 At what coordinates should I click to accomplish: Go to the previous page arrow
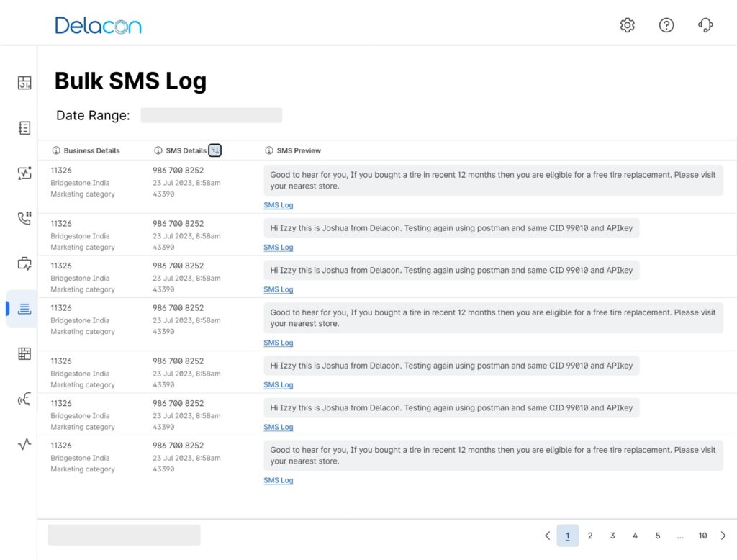pyautogui.click(x=548, y=536)
